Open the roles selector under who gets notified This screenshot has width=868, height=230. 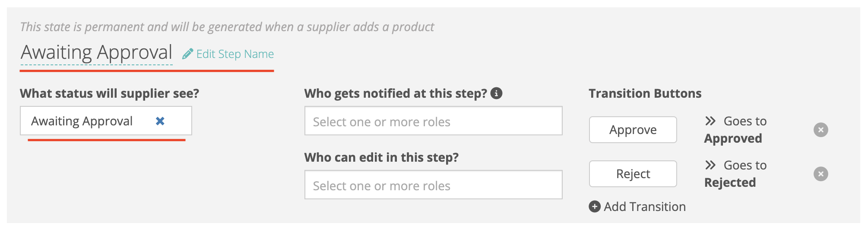(434, 121)
